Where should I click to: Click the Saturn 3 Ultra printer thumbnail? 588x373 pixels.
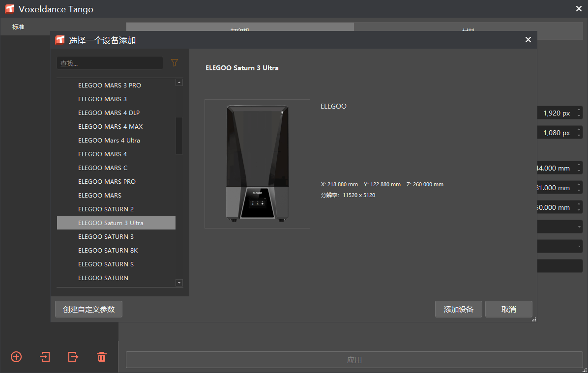point(257,164)
